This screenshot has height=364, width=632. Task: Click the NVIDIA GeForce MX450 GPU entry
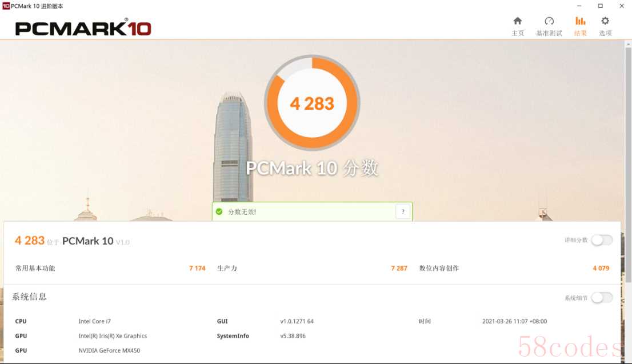point(109,350)
